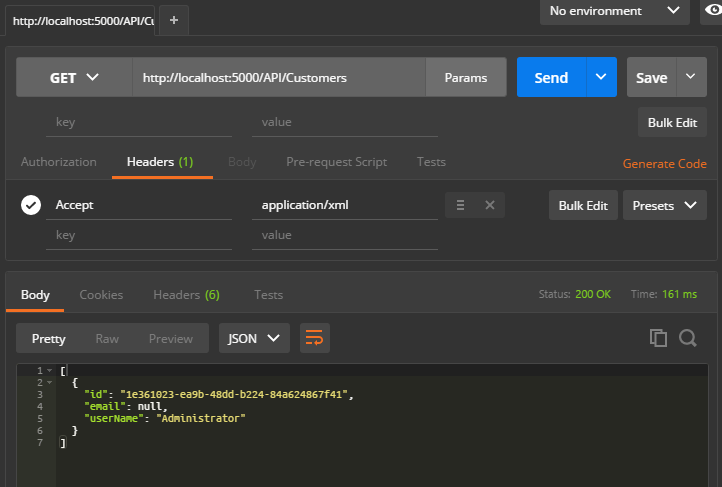722x487 pixels.
Task: Open the No environment dropdown
Action: (613, 11)
